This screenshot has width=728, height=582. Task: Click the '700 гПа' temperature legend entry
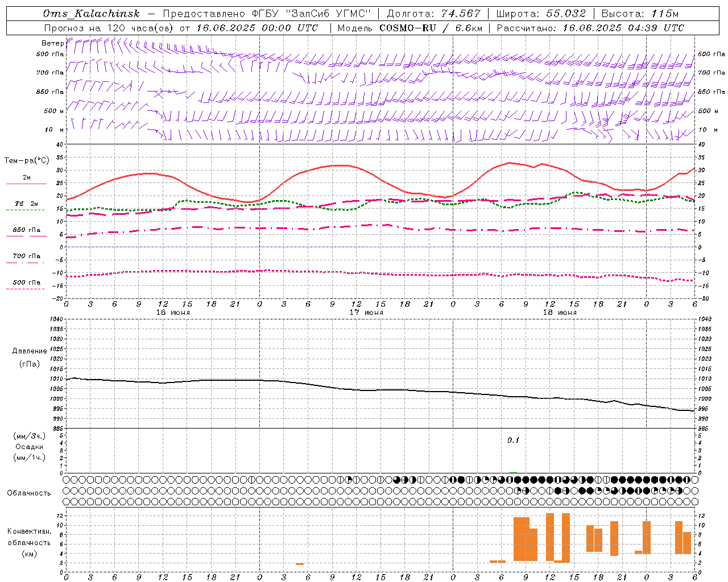click(26, 256)
